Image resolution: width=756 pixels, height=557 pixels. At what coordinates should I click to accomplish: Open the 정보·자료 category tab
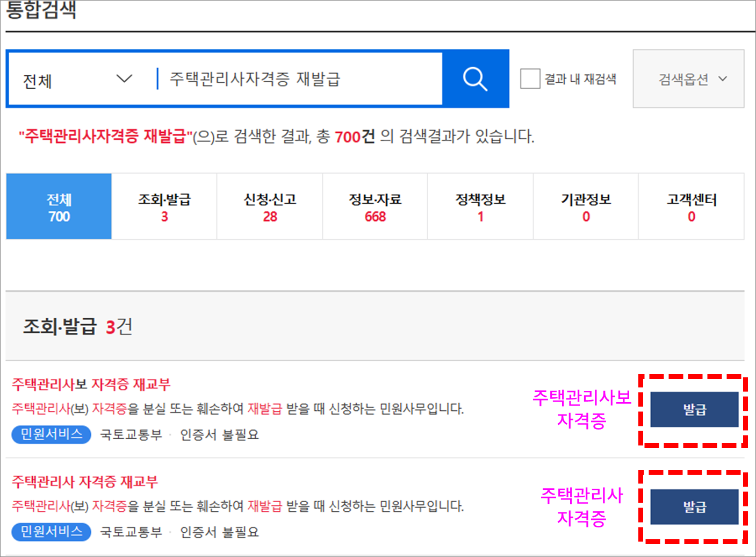coord(375,206)
